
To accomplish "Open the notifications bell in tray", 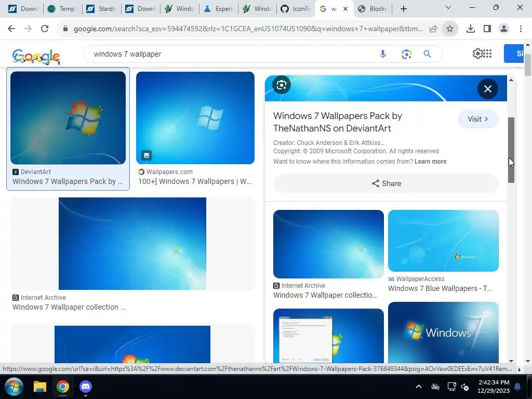I will 518,387.
